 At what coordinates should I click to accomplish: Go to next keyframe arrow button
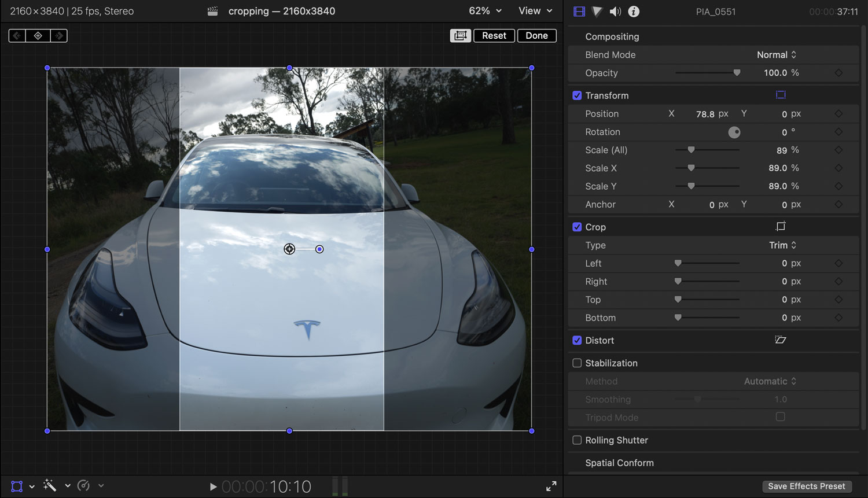59,36
